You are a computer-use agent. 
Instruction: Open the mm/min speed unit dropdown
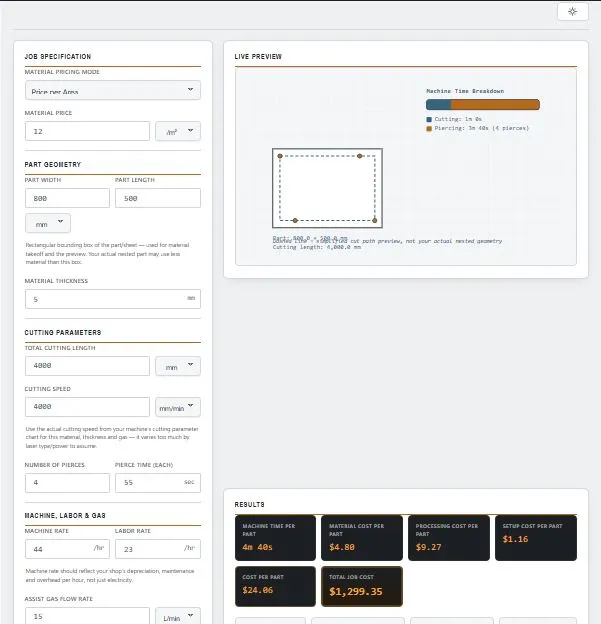pyautogui.click(x=178, y=407)
